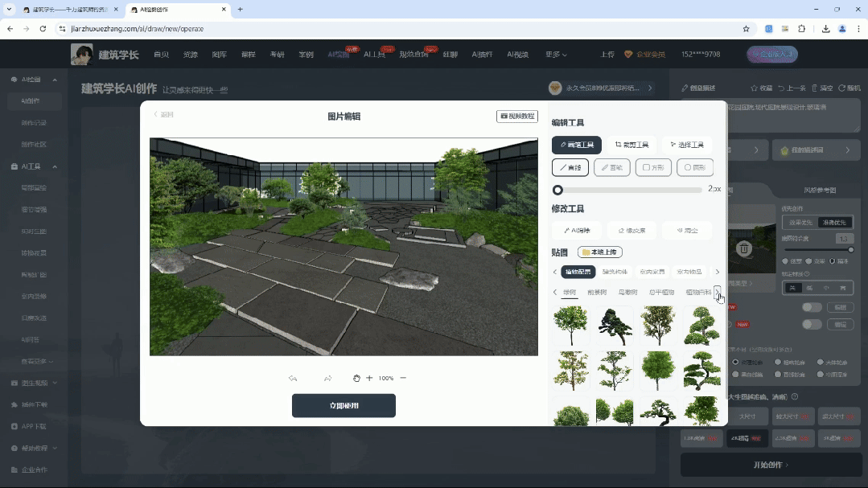The image size is (868, 488).
Task: Click the 本地上传 local upload button
Action: (x=600, y=252)
